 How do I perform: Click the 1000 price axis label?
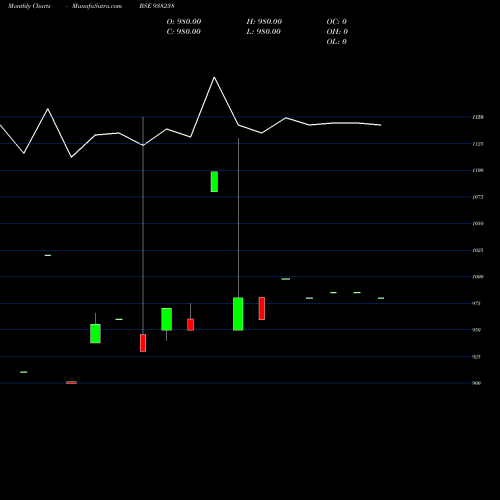click(x=478, y=277)
